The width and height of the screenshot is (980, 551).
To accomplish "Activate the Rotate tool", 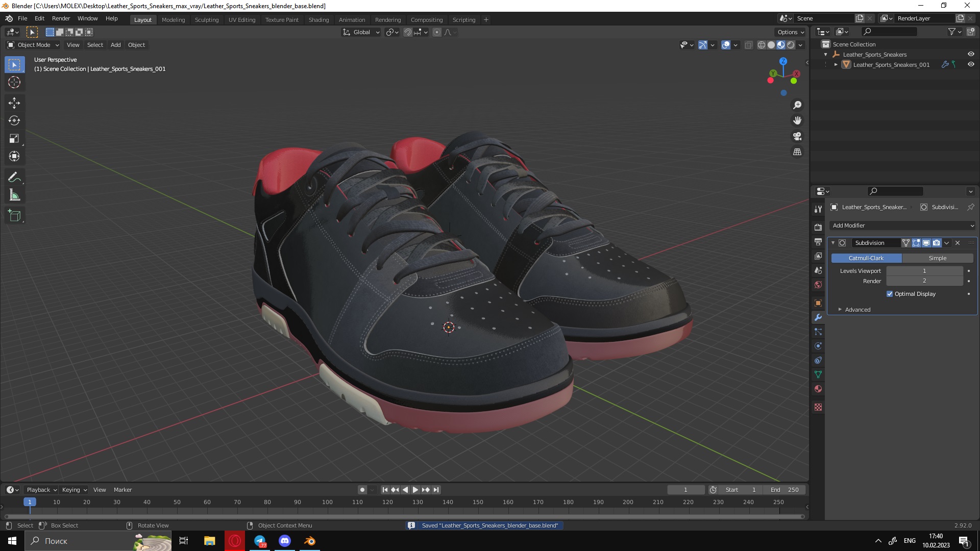I will click(14, 121).
